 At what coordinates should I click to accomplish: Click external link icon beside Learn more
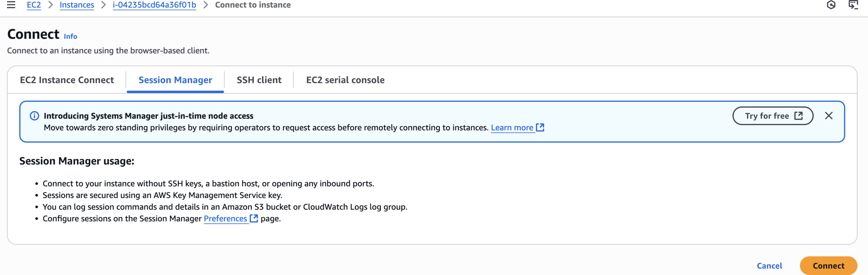pos(540,128)
